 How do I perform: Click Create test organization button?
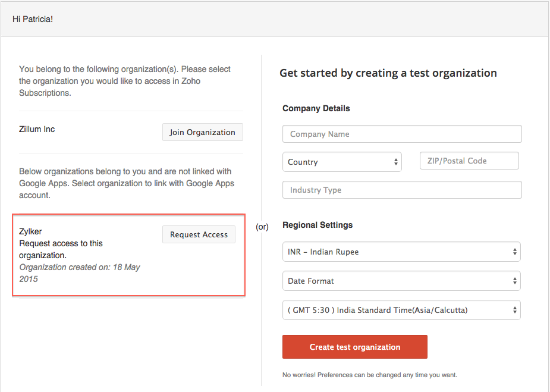click(x=355, y=347)
